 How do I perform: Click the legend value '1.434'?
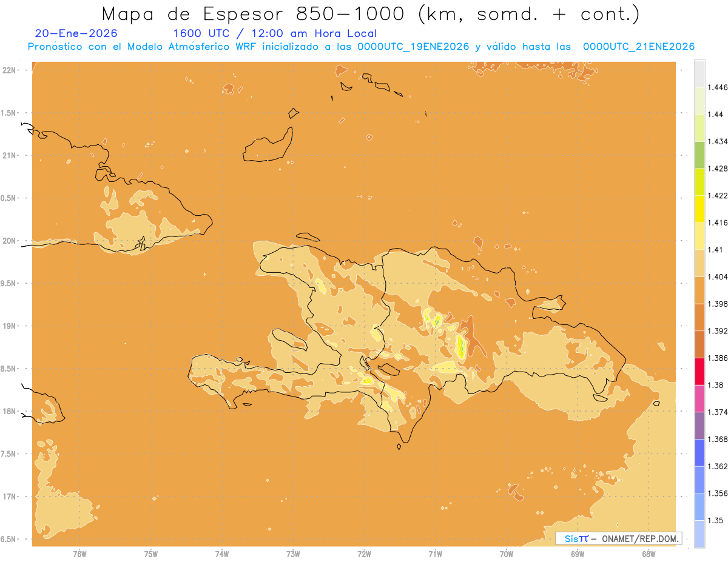pyautogui.click(x=718, y=141)
